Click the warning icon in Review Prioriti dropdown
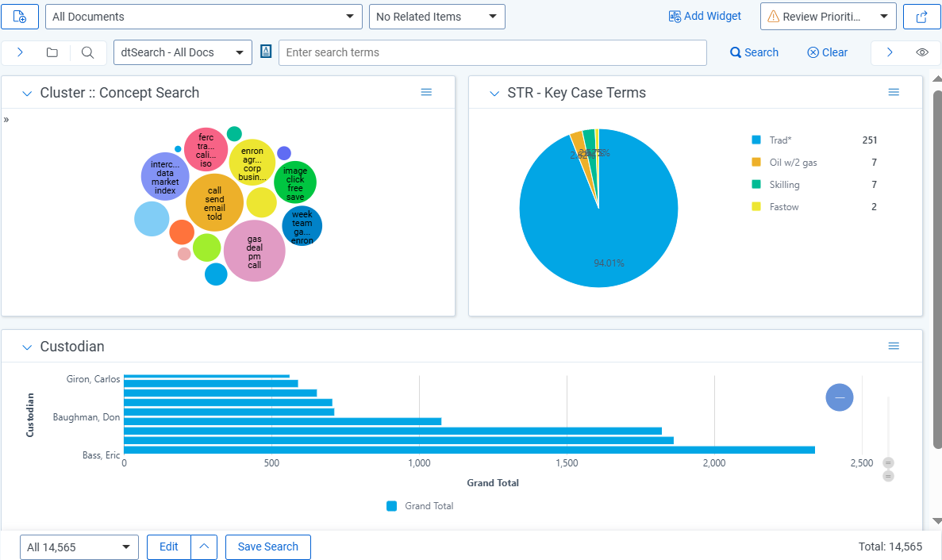This screenshot has width=942, height=560. (x=774, y=17)
